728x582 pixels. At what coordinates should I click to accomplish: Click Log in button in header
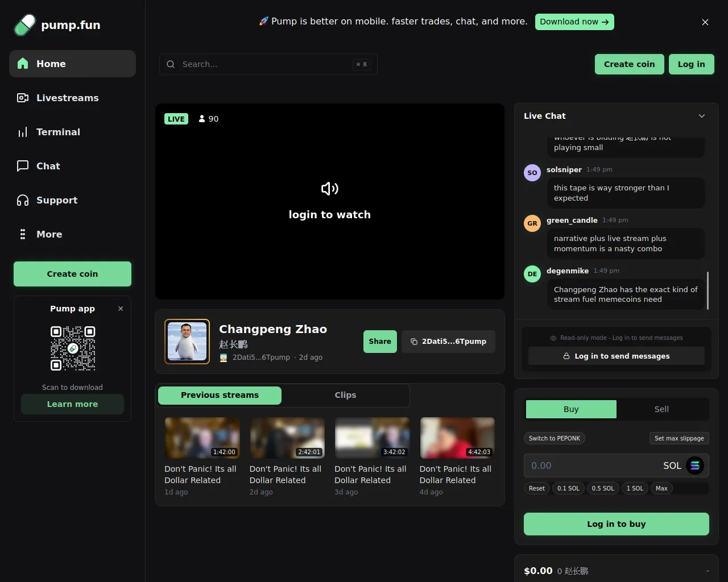coord(691,64)
